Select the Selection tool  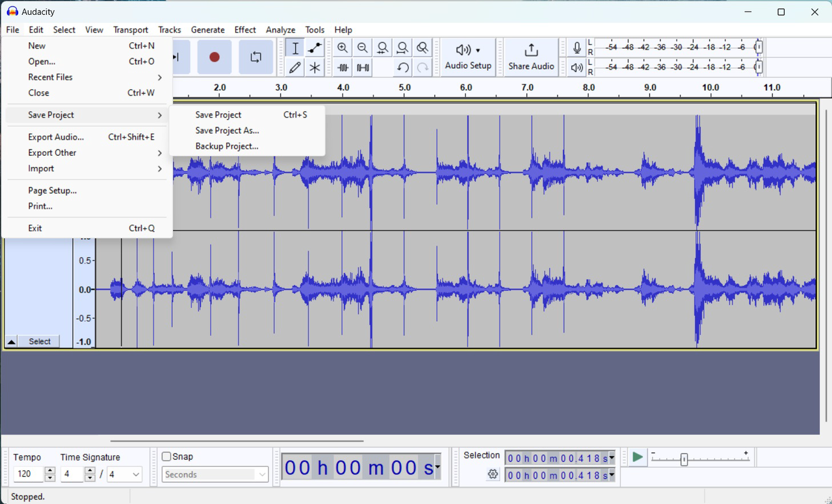click(294, 47)
